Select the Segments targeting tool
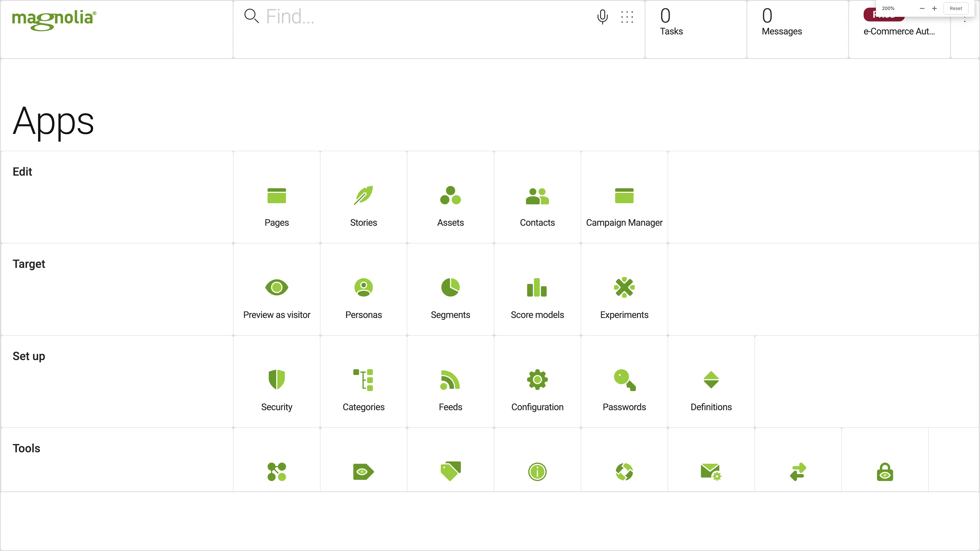The width and height of the screenshot is (980, 551). (x=450, y=296)
